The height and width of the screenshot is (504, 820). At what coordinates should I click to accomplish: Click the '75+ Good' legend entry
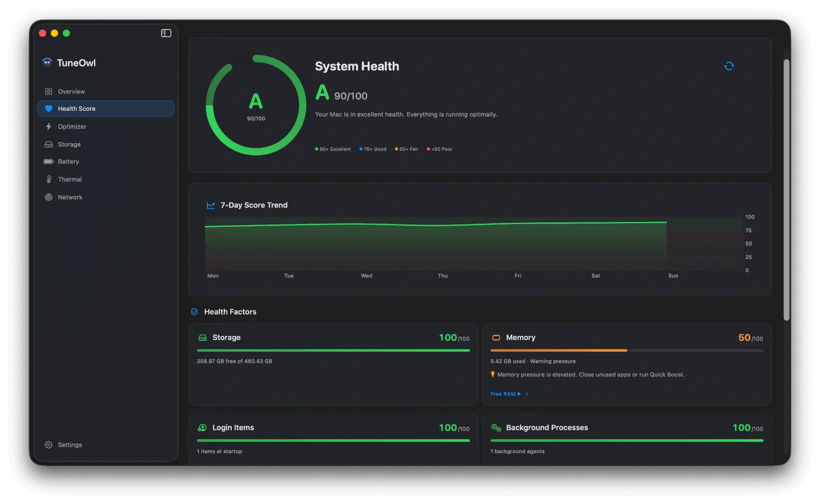pos(373,149)
